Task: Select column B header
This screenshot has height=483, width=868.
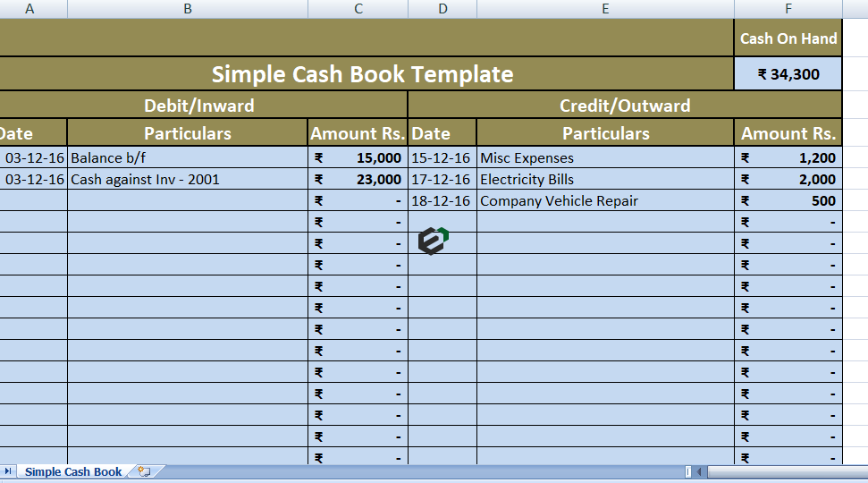Action: point(187,9)
